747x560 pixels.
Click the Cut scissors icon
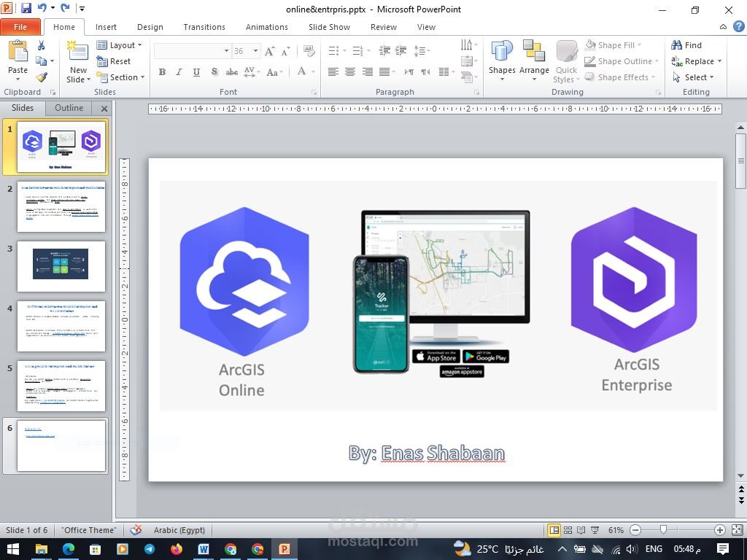[41, 45]
